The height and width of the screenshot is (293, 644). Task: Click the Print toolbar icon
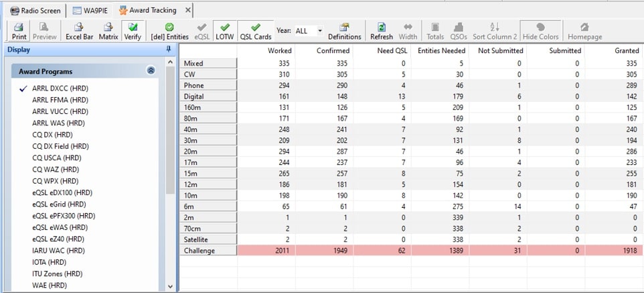click(x=19, y=32)
